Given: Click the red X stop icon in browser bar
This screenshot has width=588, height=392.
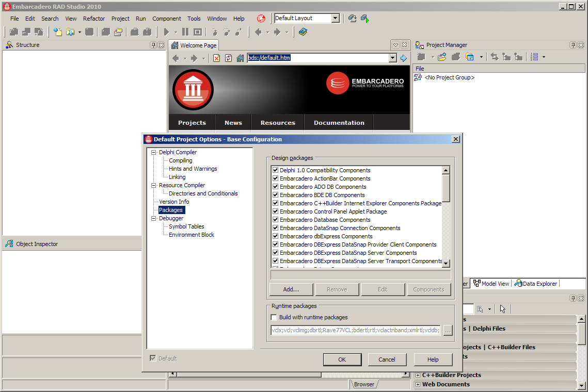Looking at the screenshot, I should tap(216, 58).
